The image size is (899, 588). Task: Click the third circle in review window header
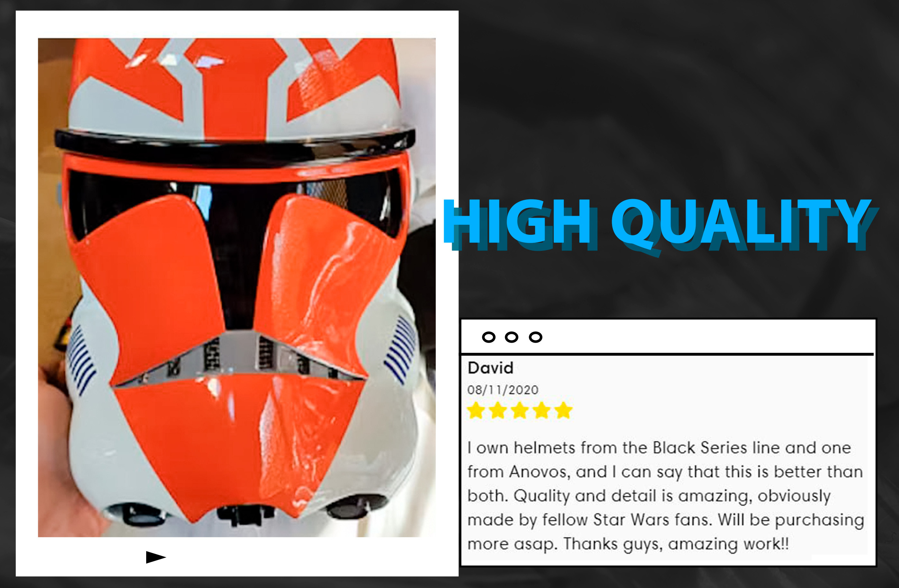535,337
